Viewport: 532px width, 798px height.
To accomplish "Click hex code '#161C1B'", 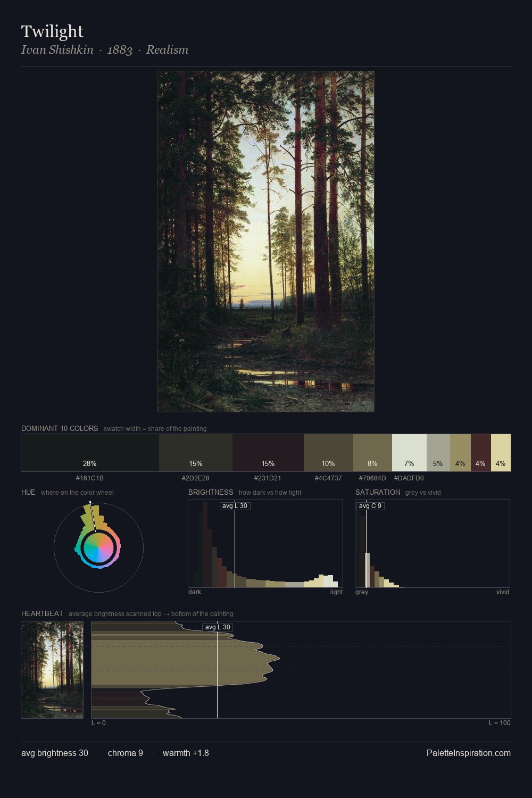I will [x=90, y=478].
